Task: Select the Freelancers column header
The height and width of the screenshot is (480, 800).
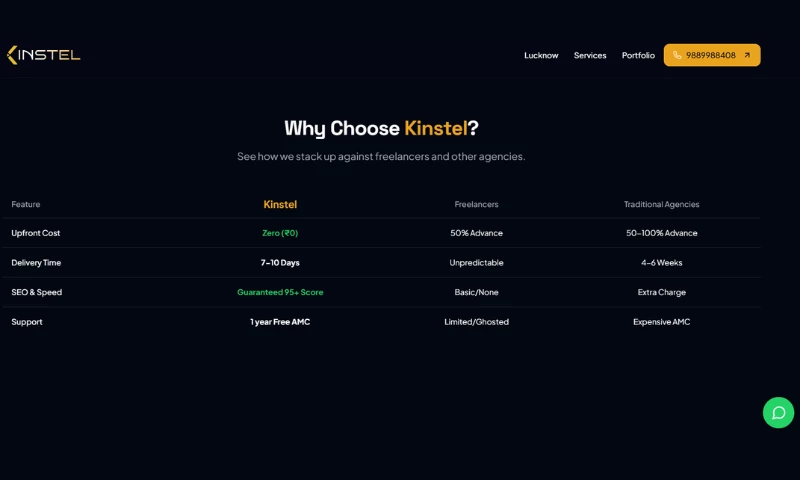Action: click(x=476, y=204)
